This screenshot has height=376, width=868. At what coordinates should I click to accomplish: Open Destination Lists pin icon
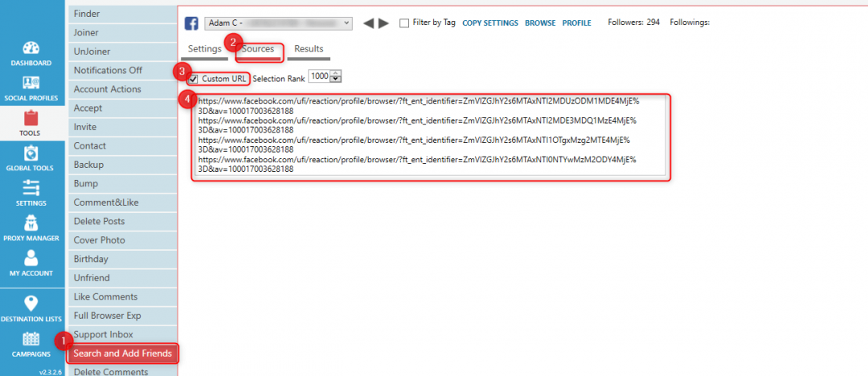pos(31,304)
